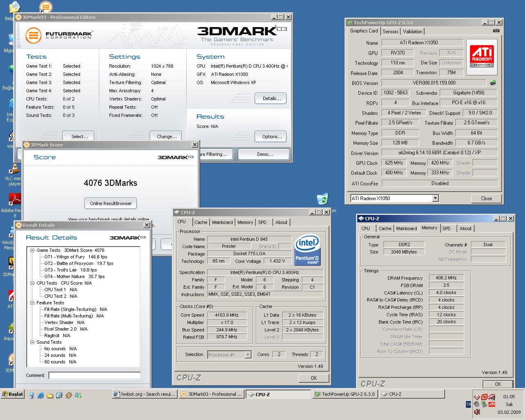
Task: Open the ATI Radeon X1050 card dropdown in GPU-Z
Action: (x=436, y=199)
